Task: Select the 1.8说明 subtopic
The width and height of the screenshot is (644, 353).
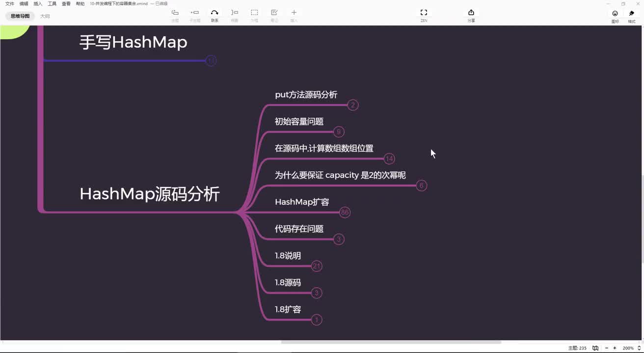Action: click(288, 256)
